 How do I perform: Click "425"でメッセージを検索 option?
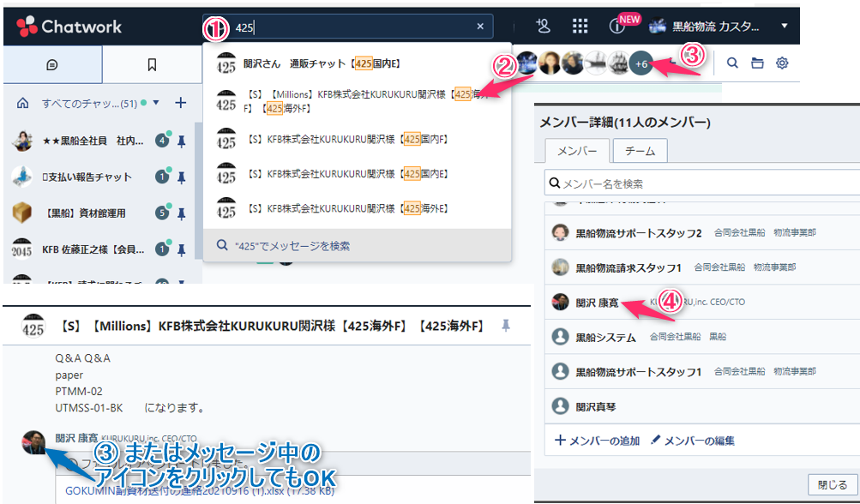[357, 245]
